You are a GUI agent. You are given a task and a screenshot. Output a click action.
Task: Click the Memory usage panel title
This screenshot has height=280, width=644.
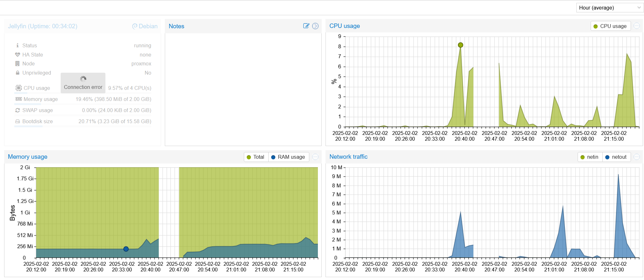[x=28, y=157]
